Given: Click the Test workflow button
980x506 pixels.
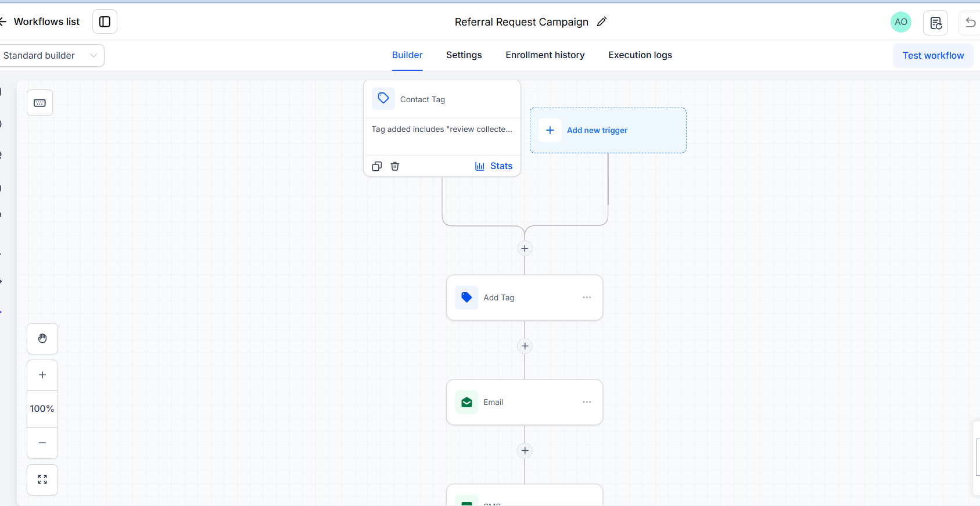Looking at the screenshot, I should [933, 56].
